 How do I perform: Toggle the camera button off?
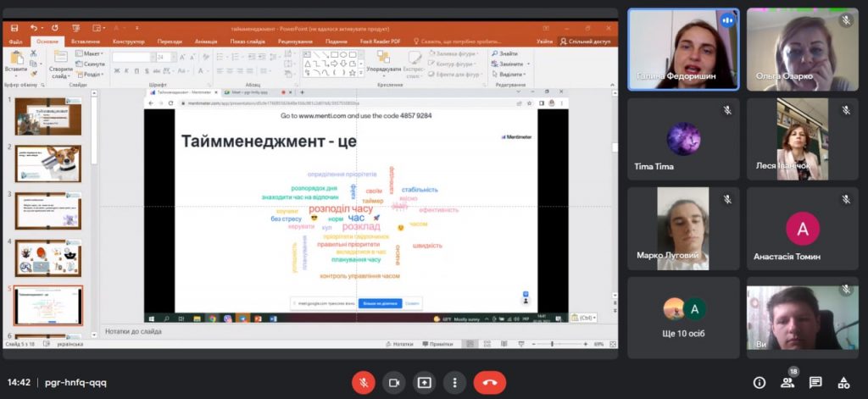point(393,382)
